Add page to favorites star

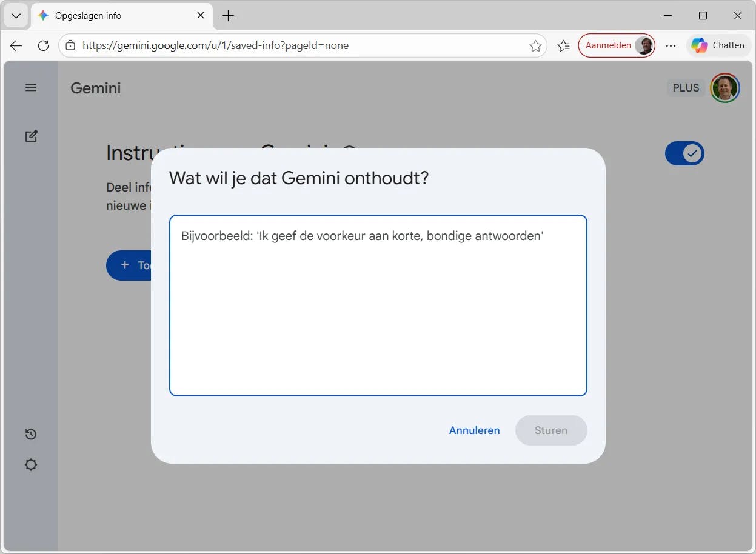[x=535, y=45]
